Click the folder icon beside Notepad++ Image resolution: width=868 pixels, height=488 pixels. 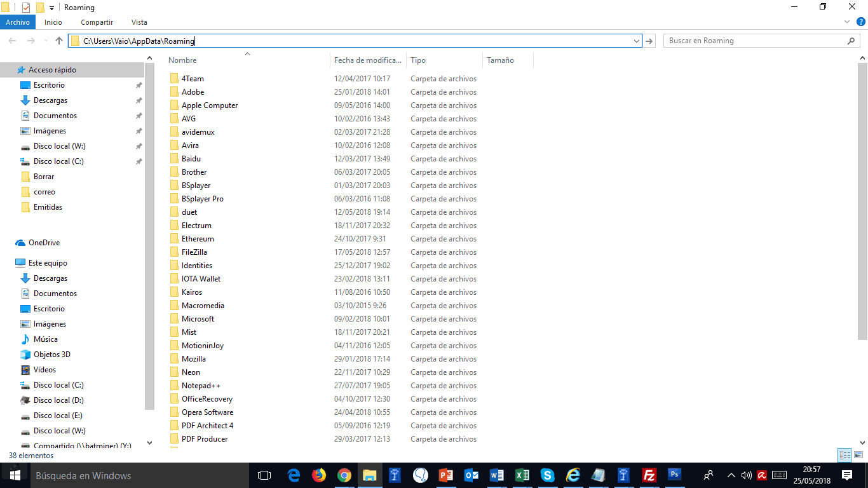tap(175, 386)
